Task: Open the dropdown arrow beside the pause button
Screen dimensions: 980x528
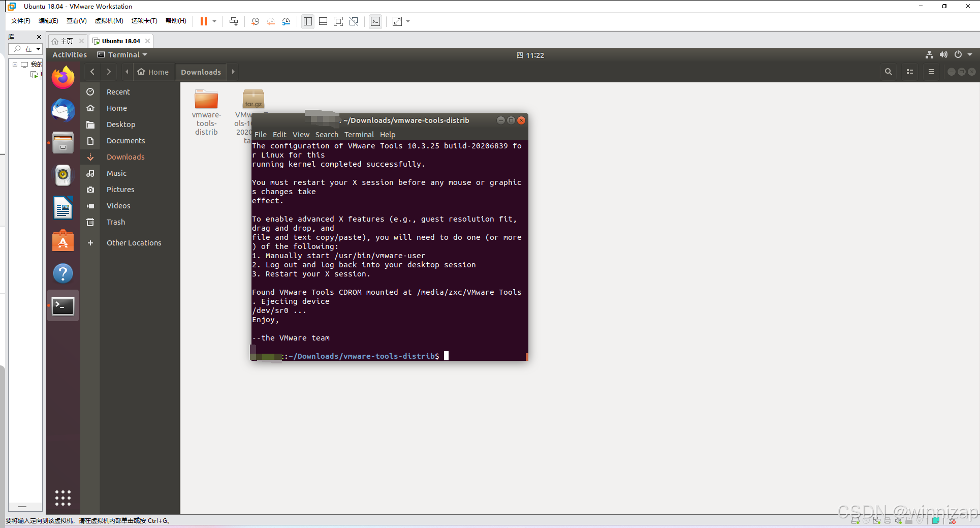Action: tap(214, 21)
